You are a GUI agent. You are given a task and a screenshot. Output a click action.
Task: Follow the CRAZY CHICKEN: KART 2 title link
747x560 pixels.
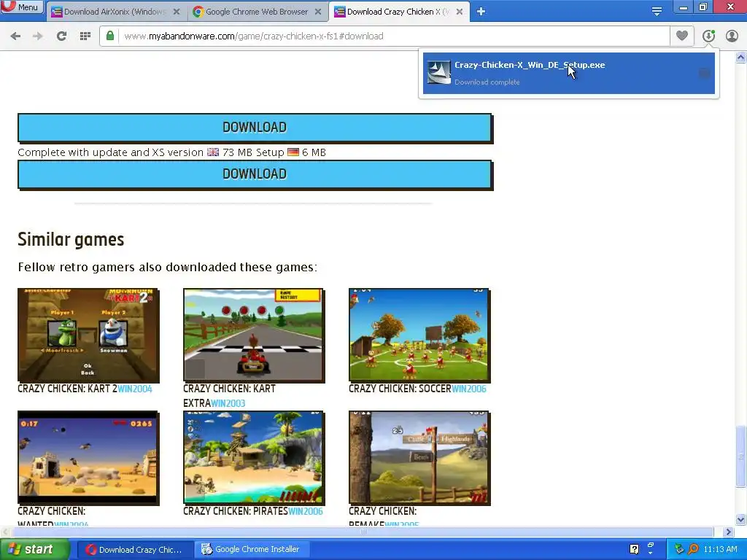pyautogui.click(x=67, y=389)
